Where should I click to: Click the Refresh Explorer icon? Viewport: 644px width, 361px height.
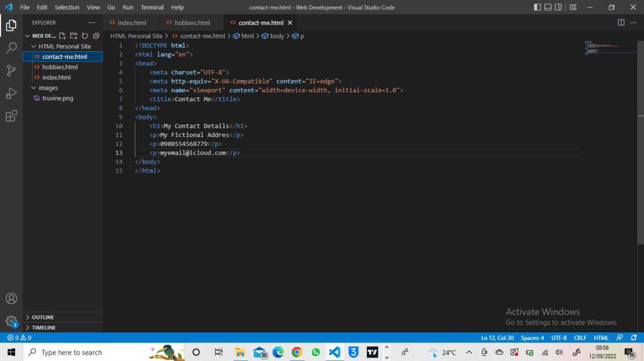(85, 36)
